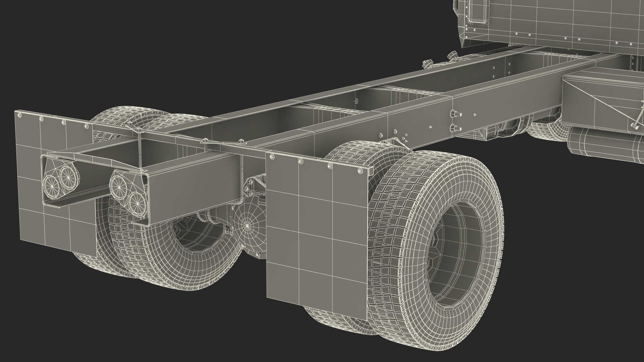
Task: Select the differential housing radial cap
Action: point(247,225)
